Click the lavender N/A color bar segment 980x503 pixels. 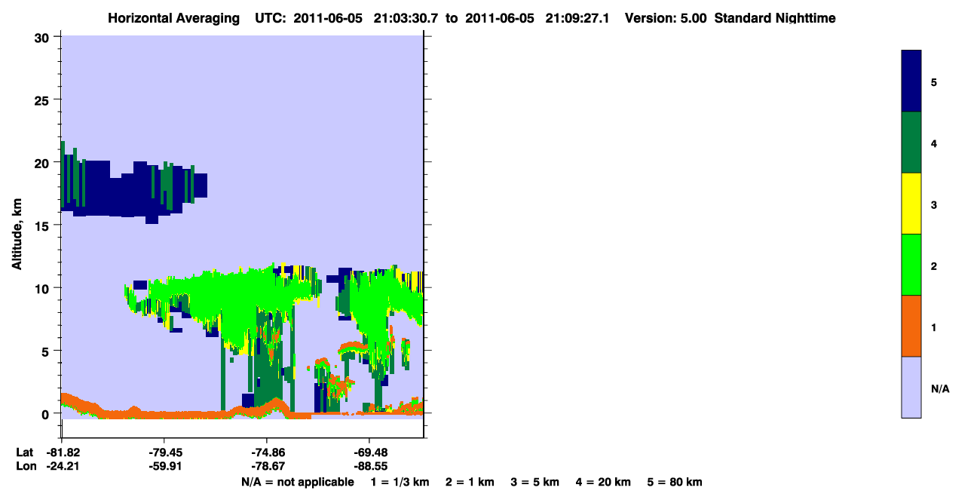(x=911, y=387)
